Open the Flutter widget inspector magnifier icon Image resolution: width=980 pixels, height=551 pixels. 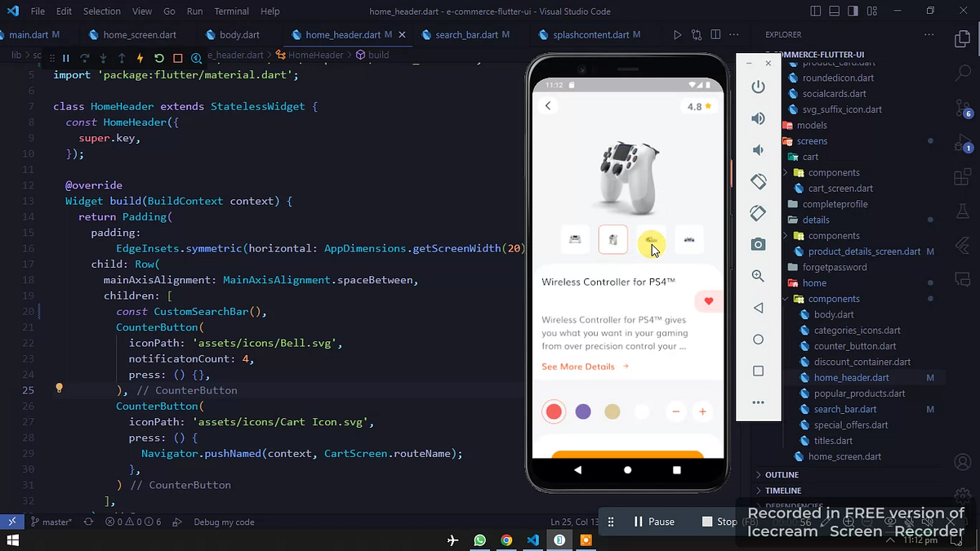(196, 58)
